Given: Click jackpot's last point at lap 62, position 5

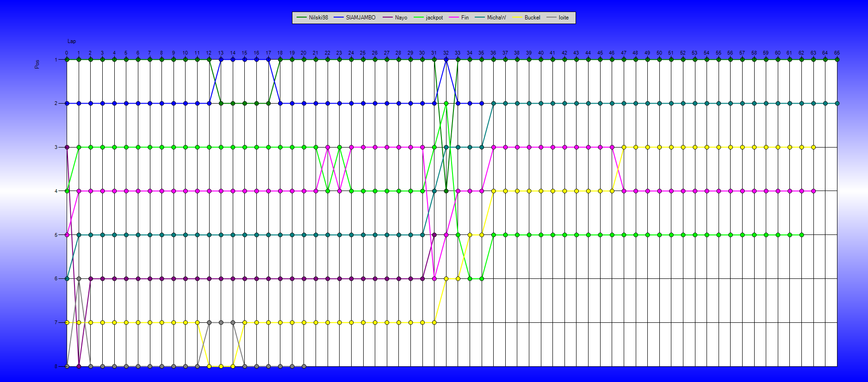Looking at the screenshot, I should point(801,235).
